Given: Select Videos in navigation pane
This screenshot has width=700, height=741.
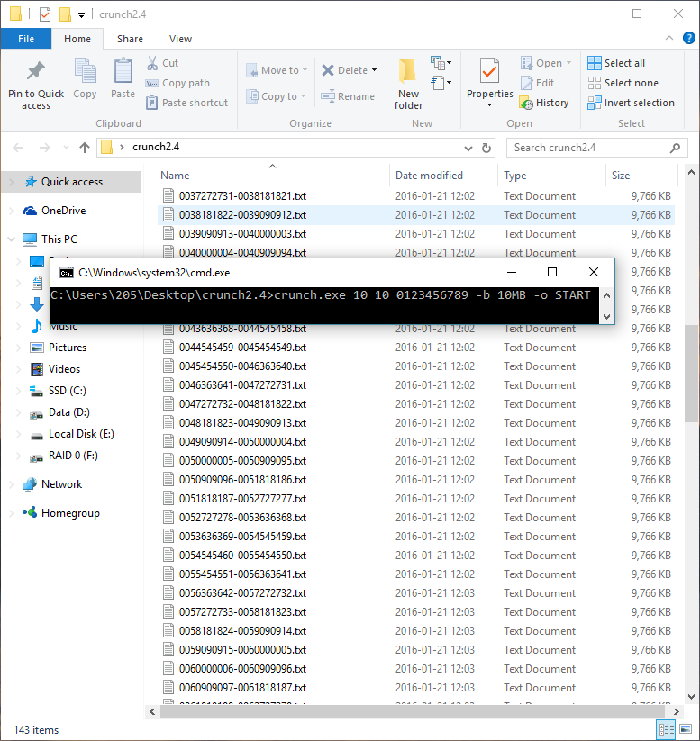Looking at the screenshot, I should pyautogui.click(x=64, y=369).
